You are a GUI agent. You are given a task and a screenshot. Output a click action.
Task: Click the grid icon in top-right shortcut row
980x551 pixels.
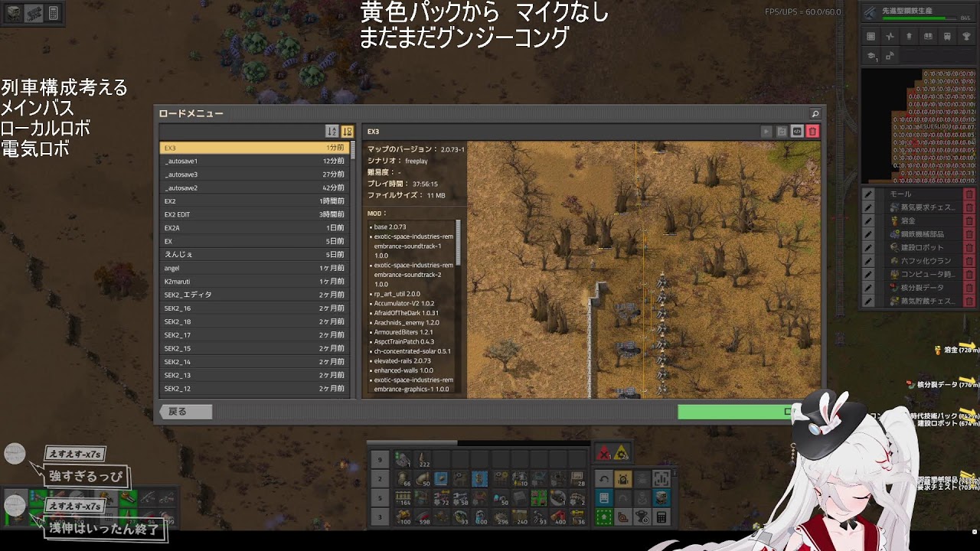click(871, 37)
